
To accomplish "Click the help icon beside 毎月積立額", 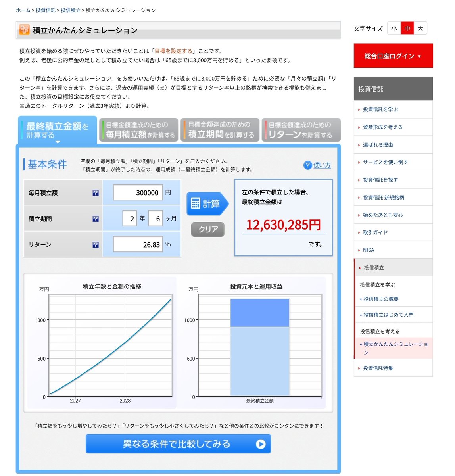I will (x=96, y=193).
